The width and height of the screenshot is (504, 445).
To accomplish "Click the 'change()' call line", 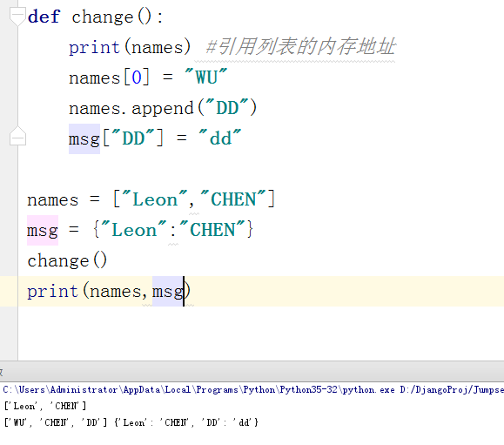I will pos(67,260).
